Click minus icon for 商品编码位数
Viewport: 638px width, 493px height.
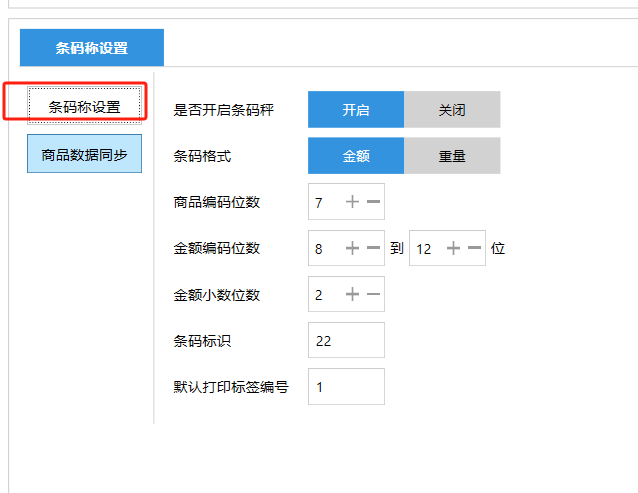pos(373,202)
